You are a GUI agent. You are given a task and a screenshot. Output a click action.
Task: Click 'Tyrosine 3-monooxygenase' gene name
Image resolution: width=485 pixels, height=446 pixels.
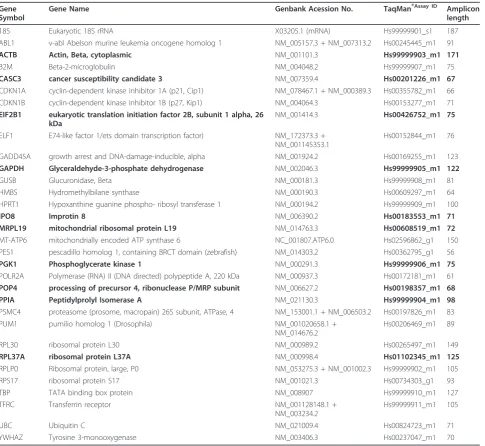pos(92,438)
